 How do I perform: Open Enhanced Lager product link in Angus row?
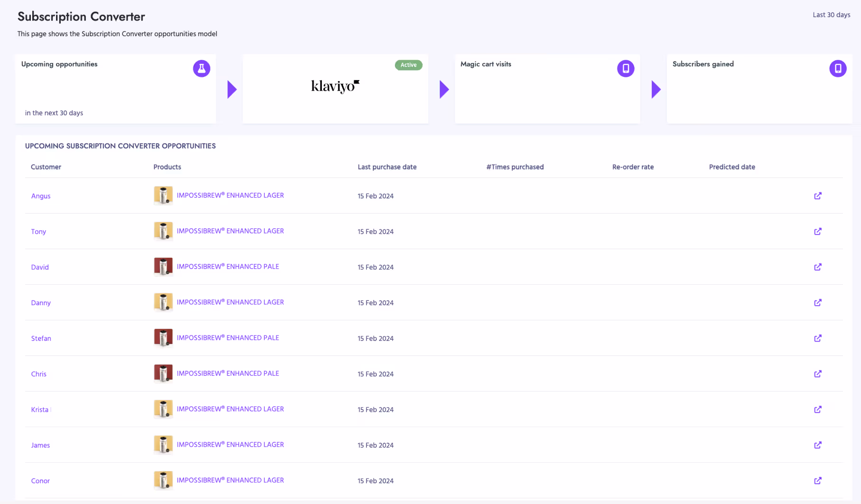click(230, 196)
